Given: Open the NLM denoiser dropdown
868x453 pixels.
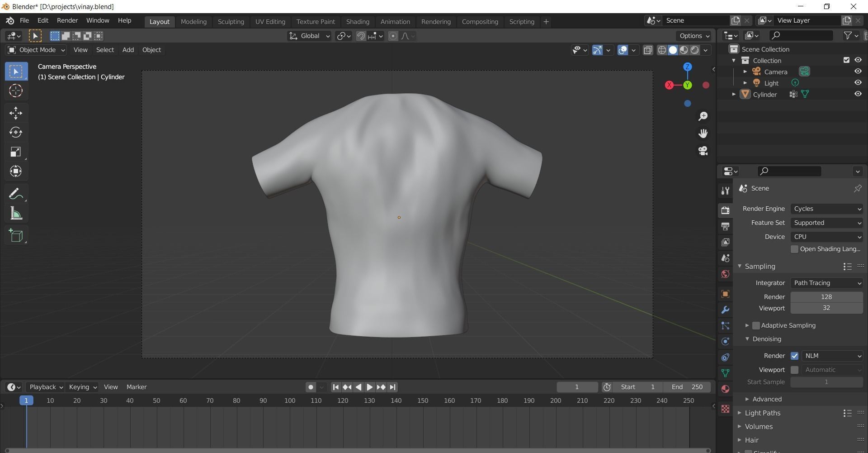Looking at the screenshot, I should tap(832, 356).
